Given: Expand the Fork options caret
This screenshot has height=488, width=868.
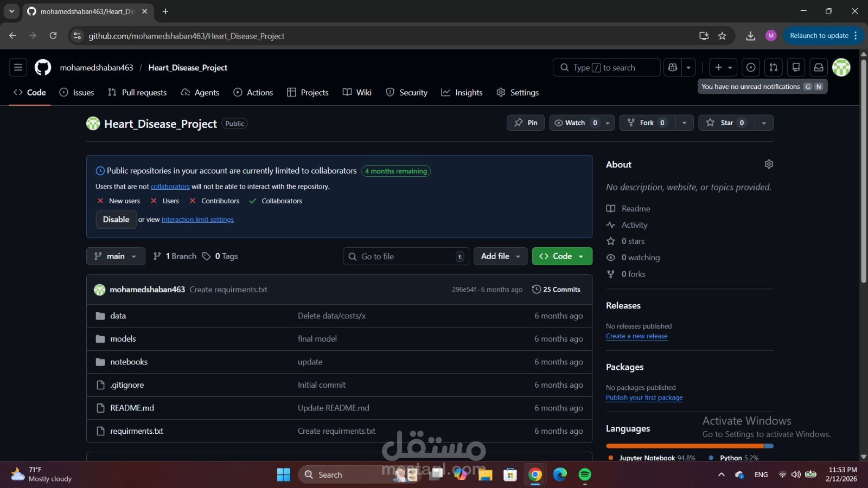Looking at the screenshot, I should (685, 123).
